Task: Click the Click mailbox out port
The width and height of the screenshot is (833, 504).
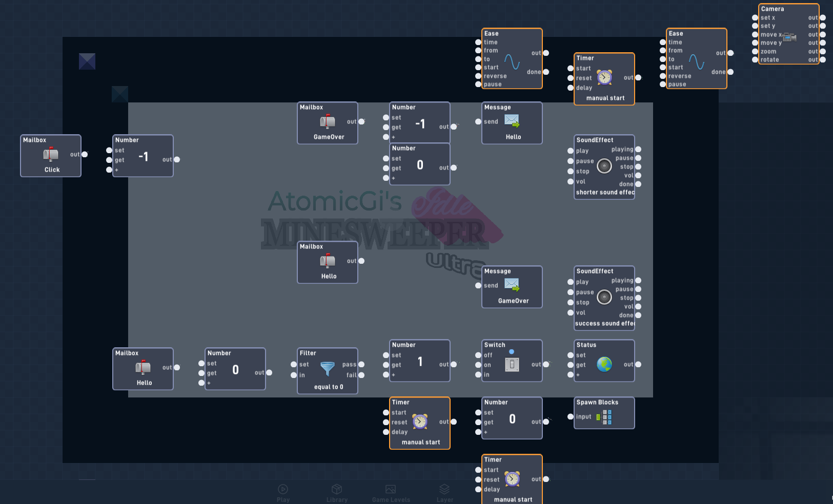Action: tap(85, 154)
